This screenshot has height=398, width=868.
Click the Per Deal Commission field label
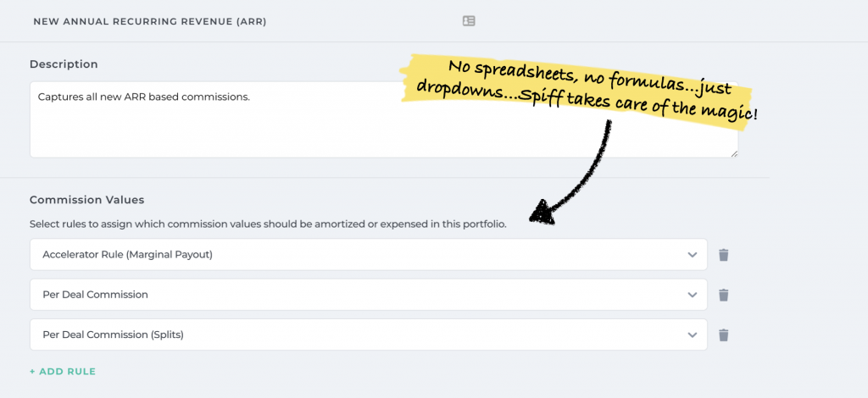point(95,295)
